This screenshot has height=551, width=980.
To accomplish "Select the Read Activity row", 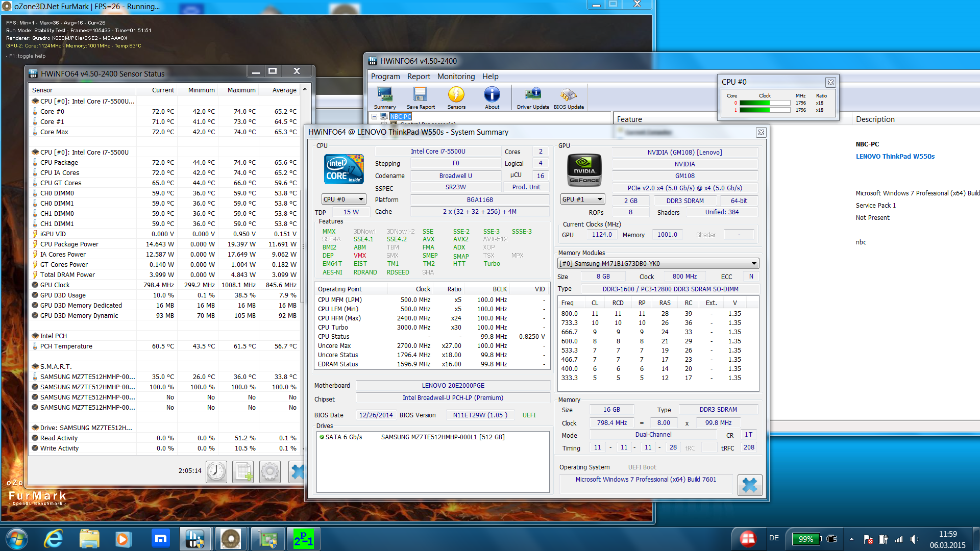I will [164, 438].
